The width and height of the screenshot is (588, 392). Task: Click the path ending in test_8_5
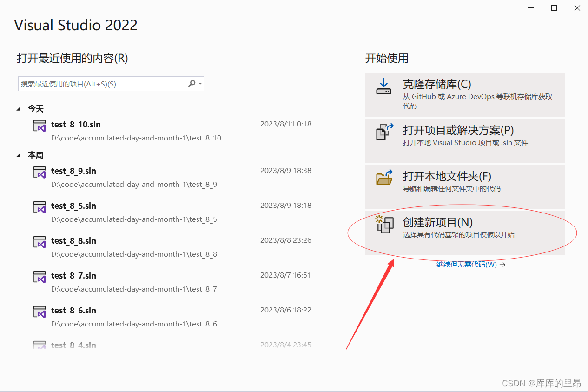coord(134,219)
